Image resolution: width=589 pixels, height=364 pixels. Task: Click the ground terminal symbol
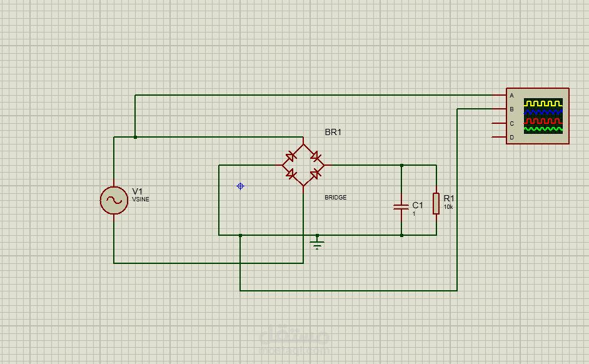click(317, 242)
